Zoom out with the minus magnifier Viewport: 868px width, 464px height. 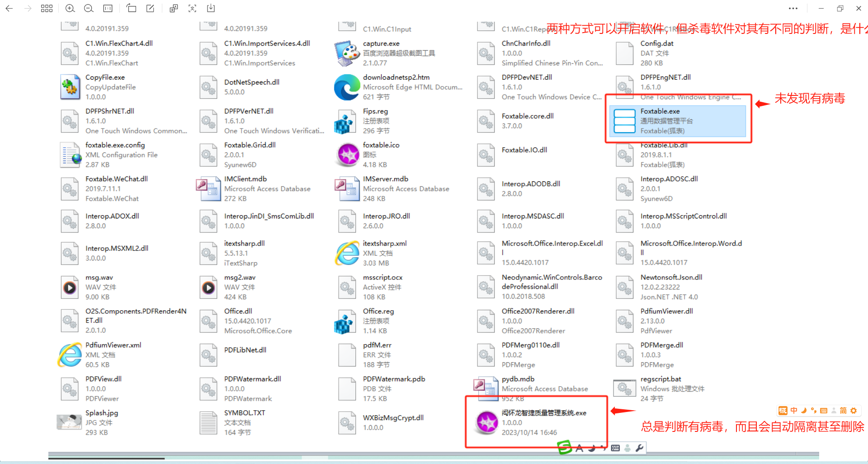pyautogui.click(x=89, y=8)
